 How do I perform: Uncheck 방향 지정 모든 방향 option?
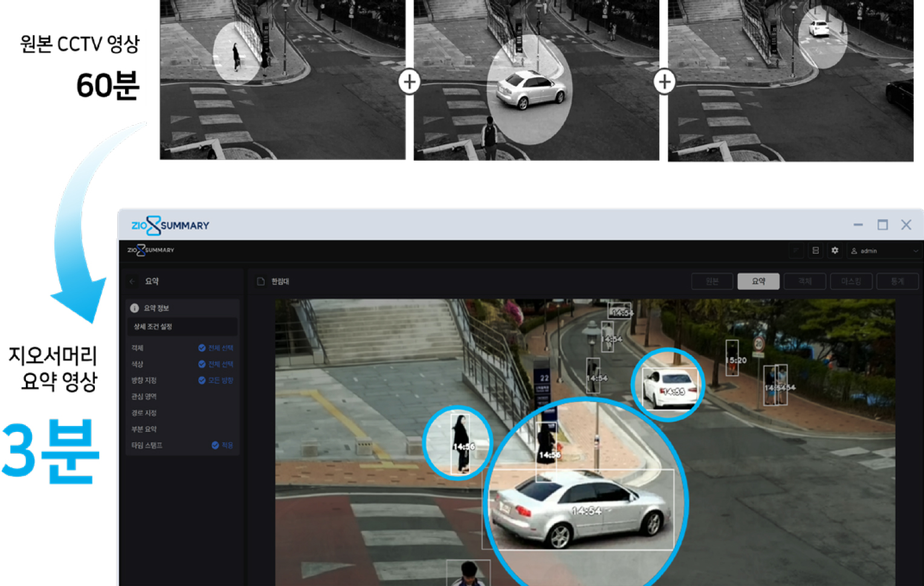[202, 381]
